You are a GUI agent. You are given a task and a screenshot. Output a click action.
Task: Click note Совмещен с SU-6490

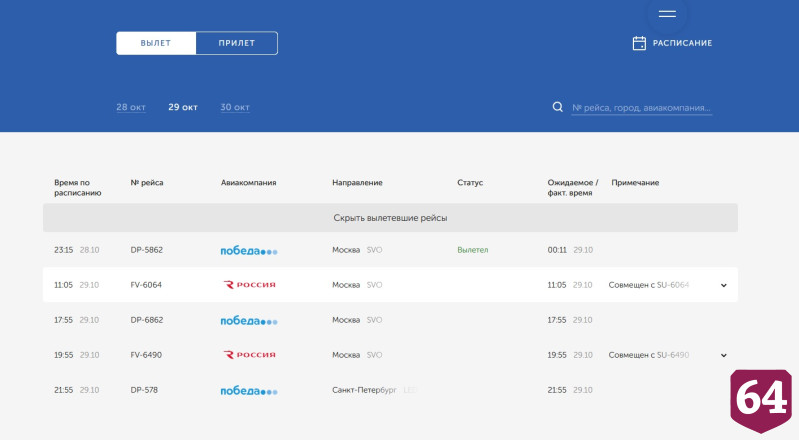(649, 355)
